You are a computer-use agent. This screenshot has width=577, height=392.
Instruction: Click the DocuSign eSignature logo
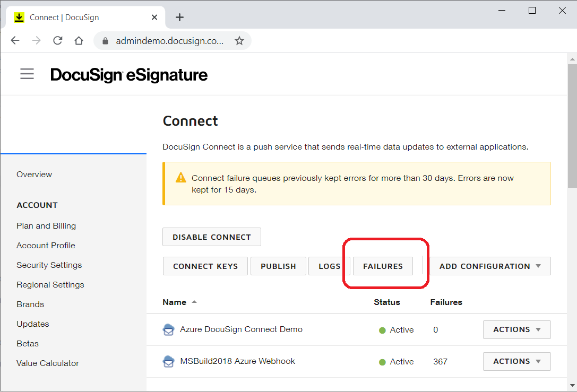128,75
